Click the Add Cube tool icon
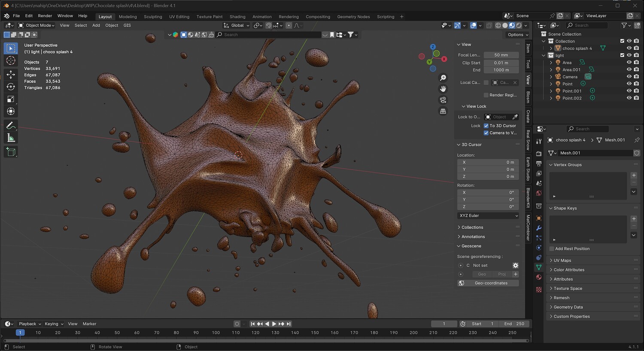The image size is (644, 351). point(11,151)
